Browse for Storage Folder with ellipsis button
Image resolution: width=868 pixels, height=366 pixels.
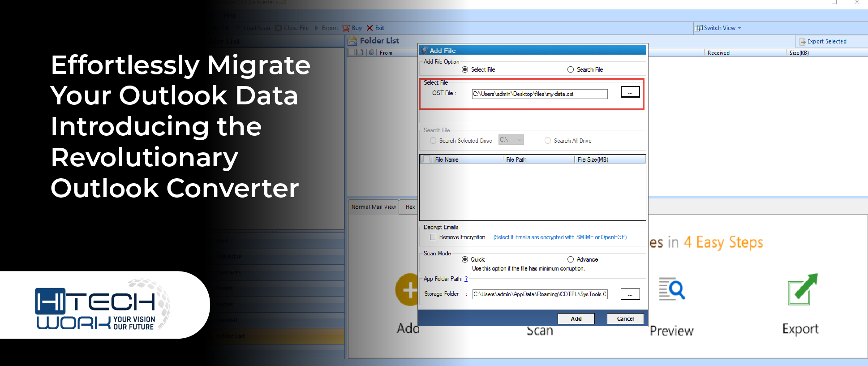point(630,294)
